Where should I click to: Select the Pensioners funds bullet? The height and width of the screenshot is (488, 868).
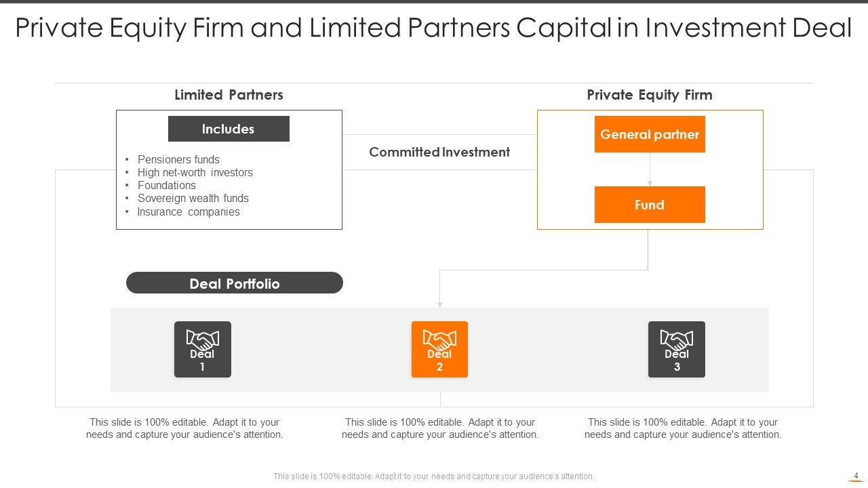point(178,159)
